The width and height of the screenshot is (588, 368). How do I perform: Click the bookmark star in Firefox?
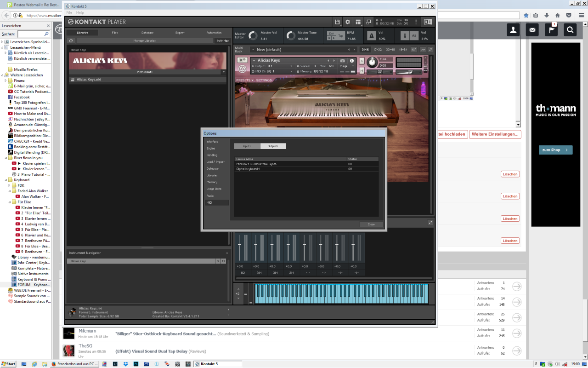pos(526,15)
